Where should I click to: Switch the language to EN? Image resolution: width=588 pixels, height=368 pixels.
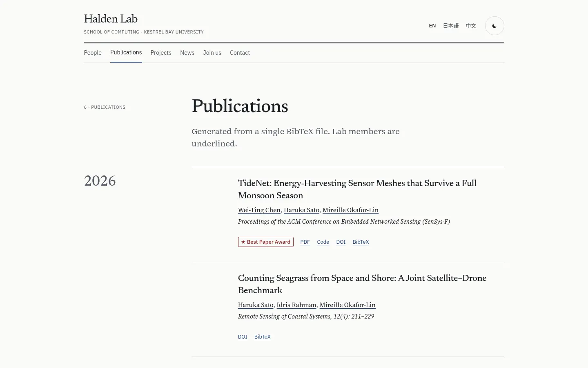(x=432, y=26)
